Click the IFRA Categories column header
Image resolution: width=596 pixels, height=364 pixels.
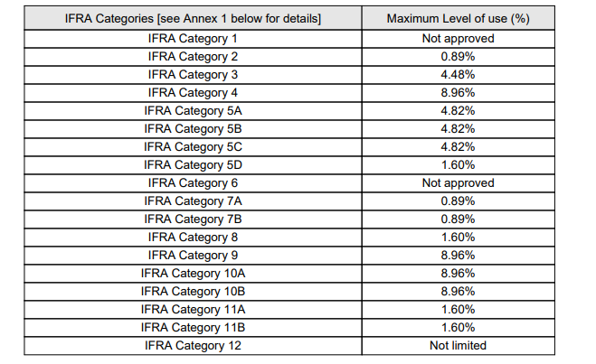tap(193, 18)
